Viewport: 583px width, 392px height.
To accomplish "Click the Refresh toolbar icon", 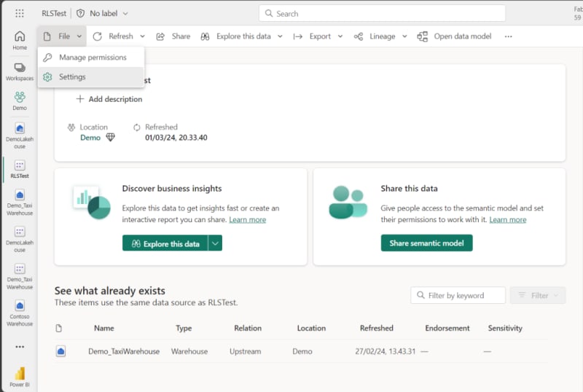I will pyautogui.click(x=98, y=36).
